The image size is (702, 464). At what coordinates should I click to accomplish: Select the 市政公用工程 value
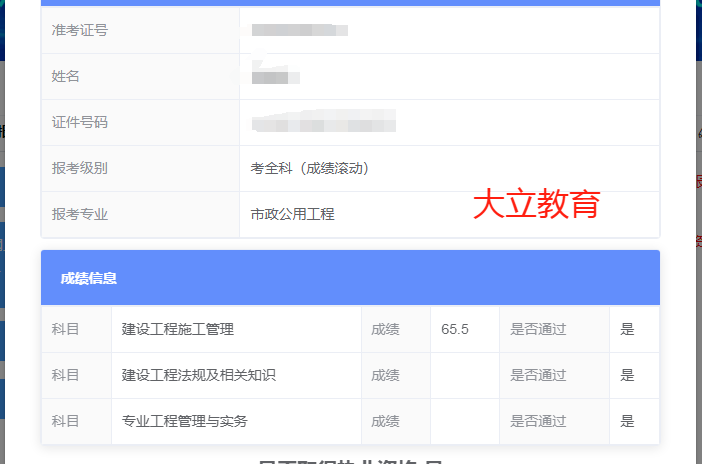292,214
